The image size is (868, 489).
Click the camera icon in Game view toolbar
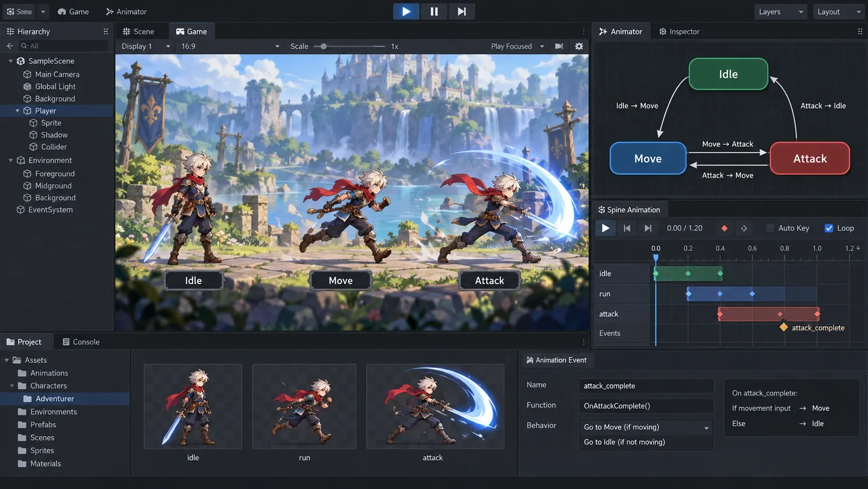(559, 46)
